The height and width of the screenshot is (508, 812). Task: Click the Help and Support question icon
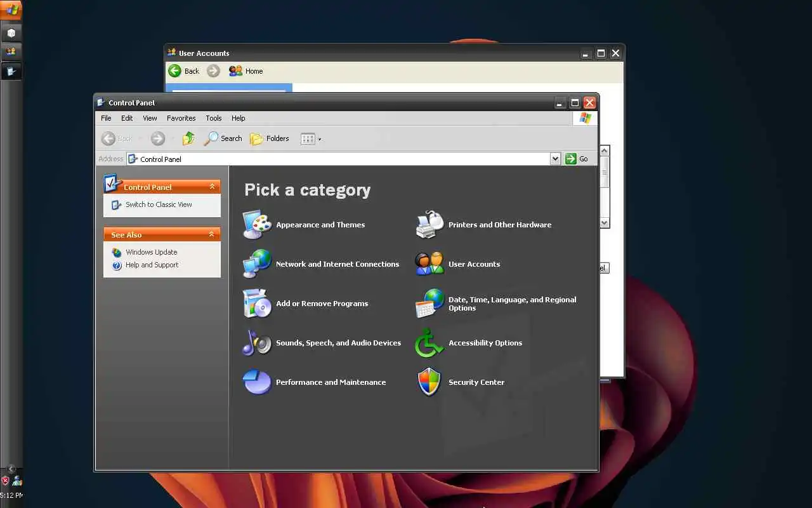(x=117, y=265)
